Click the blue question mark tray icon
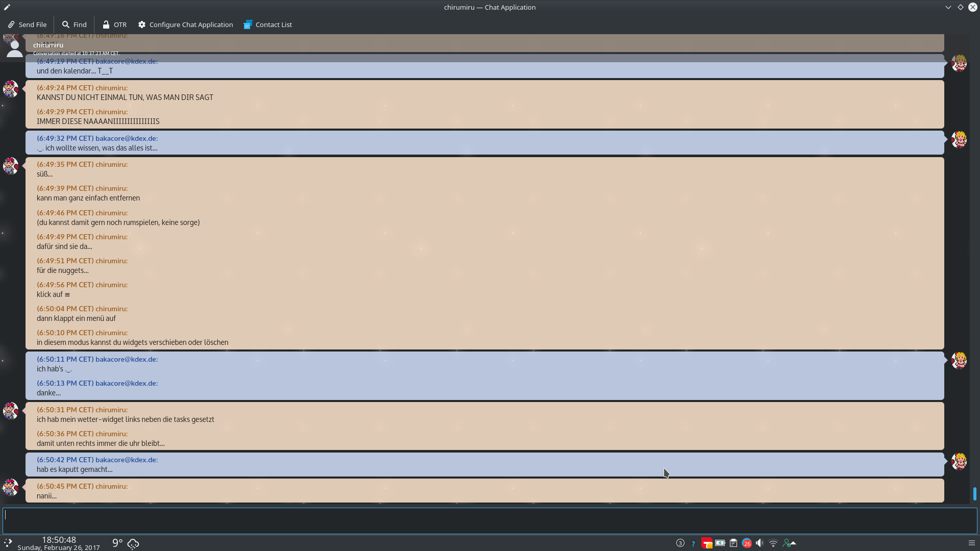Screen dimensions: 980x551 (693, 543)
